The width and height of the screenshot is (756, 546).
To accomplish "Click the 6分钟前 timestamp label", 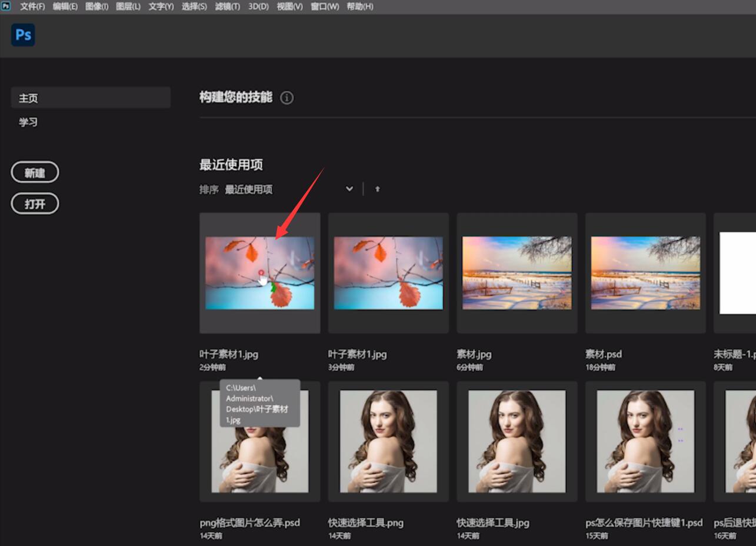I will [470, 367].
